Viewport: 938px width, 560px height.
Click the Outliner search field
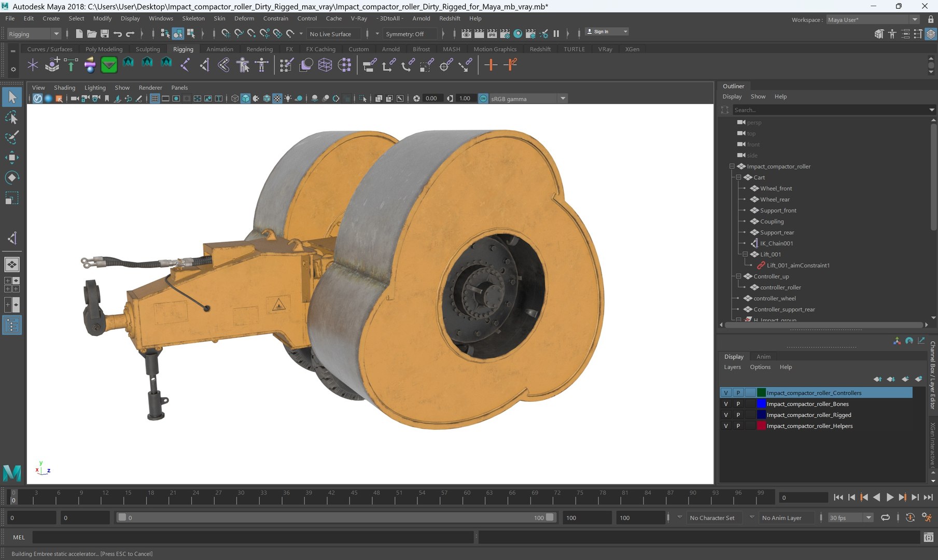click(x=830, y=110)
